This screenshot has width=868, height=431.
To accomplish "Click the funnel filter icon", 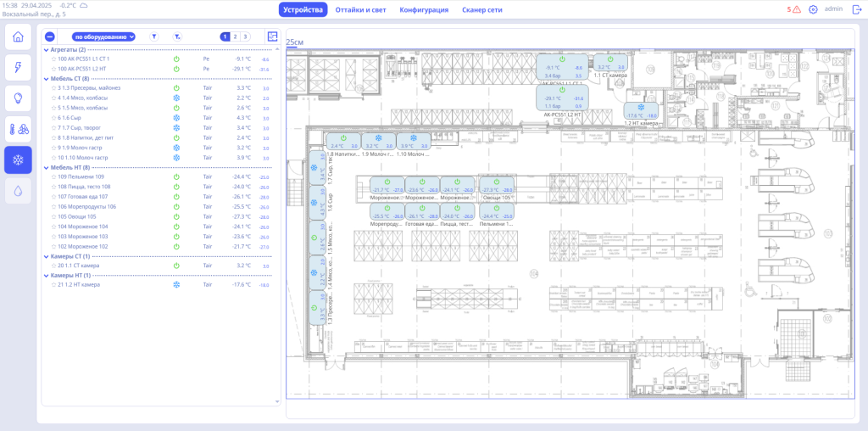I will pos(153,37).
